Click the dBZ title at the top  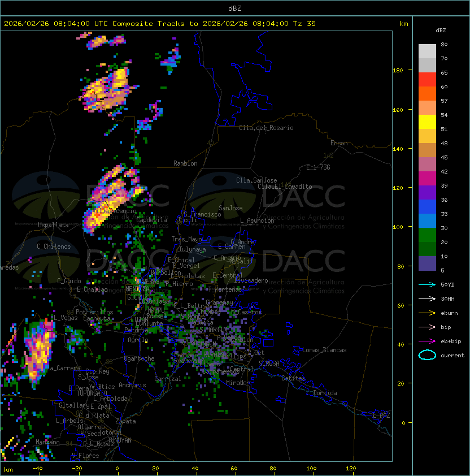(235, 8)
